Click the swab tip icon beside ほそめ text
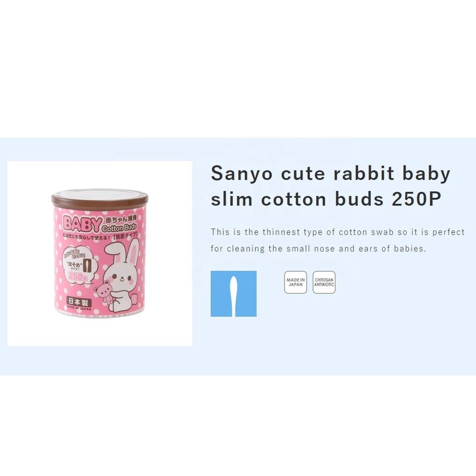The image size is (476, 476). [87, 266]
